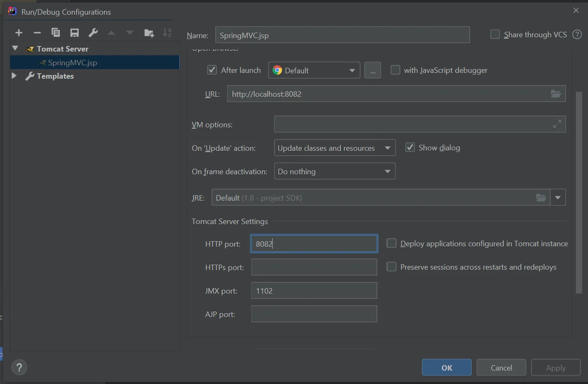This screenshot has width=588, height=384.
Task: Click into the JMX port field
Action: pyautogui.click(x=314, y=291)
